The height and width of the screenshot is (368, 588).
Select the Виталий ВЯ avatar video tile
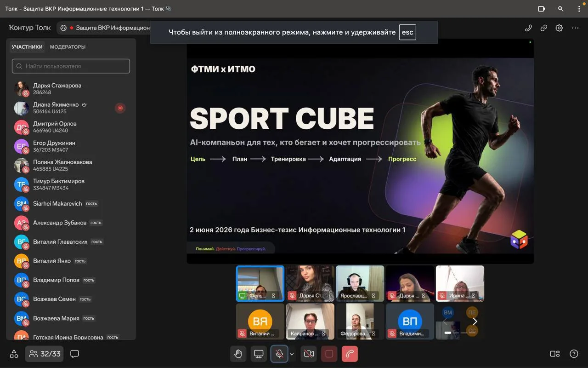(260, 321)
